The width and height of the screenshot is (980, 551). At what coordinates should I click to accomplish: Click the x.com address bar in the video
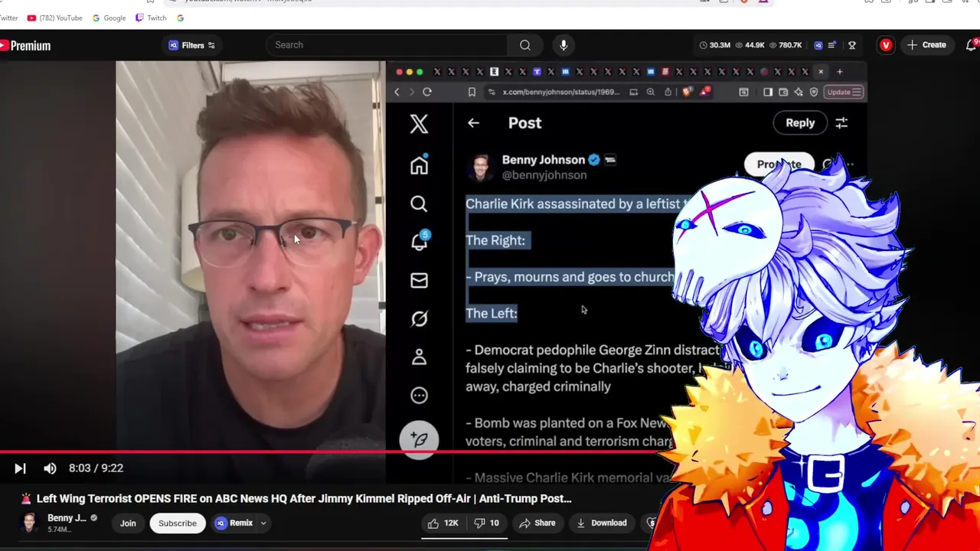click(x=561, y=92)
